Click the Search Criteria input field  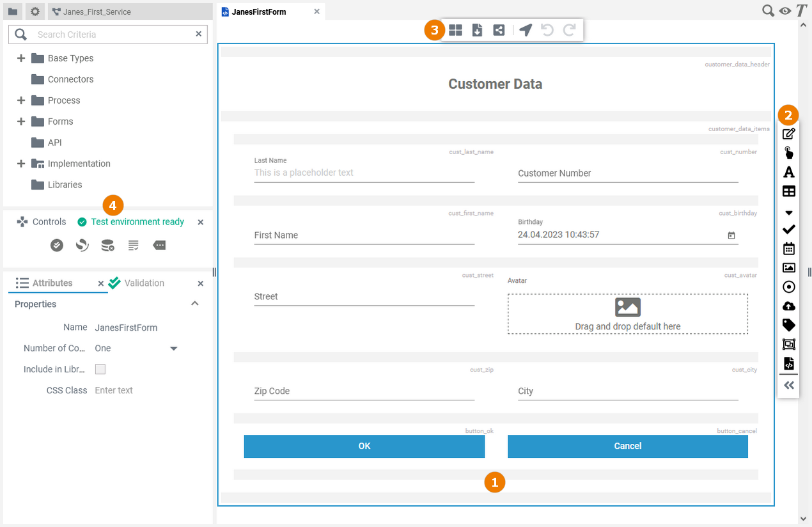pyautogui.click(x=112, y=35)
